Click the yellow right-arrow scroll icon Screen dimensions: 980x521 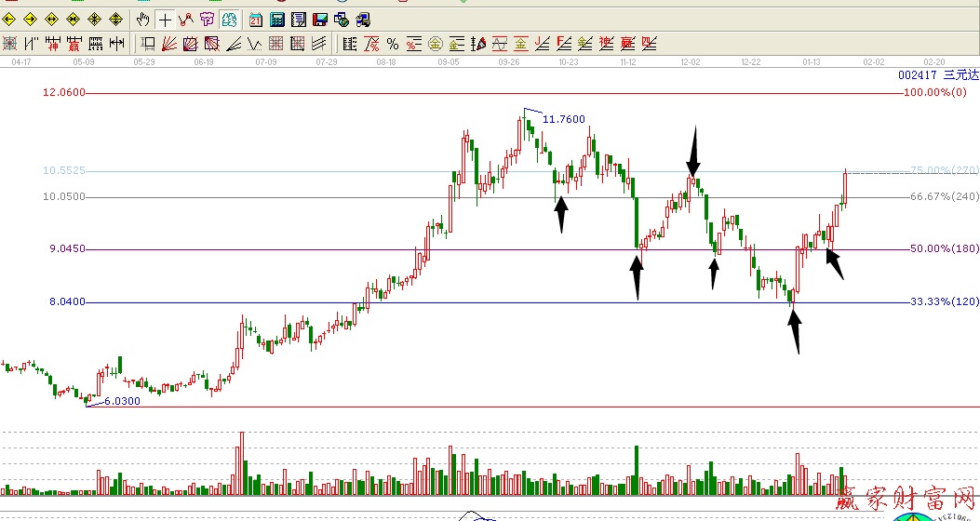[31, 19]
